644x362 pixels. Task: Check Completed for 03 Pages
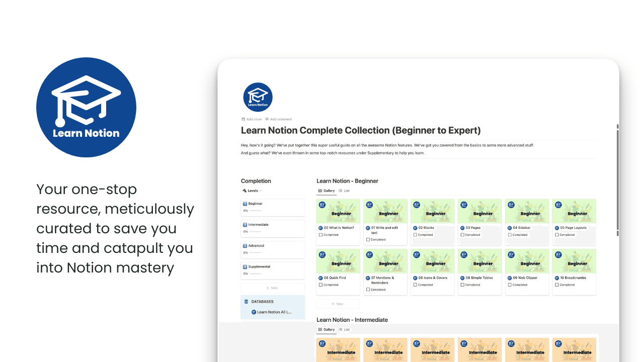462,235
